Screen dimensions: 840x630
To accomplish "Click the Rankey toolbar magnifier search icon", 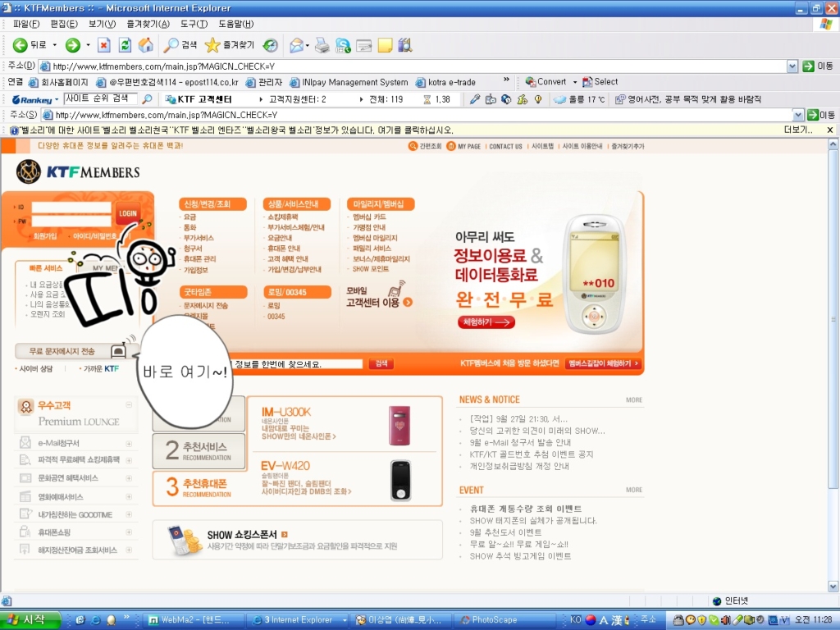I will click(x=147, y=99).
